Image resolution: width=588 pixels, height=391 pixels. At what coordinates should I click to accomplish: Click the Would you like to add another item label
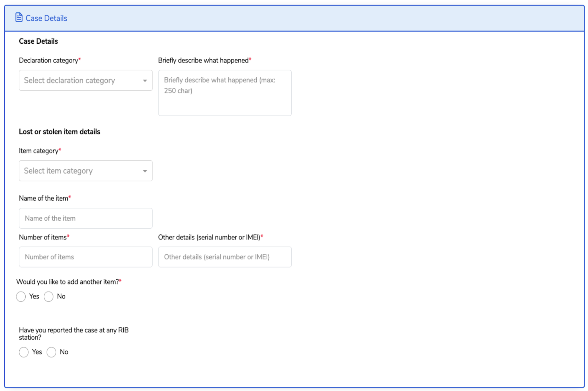(67, 282)
